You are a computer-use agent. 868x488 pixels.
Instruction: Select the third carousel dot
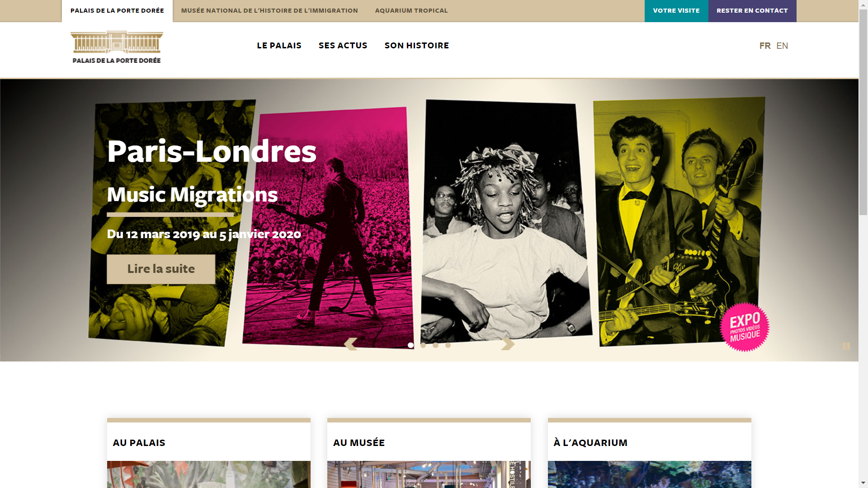435,345
